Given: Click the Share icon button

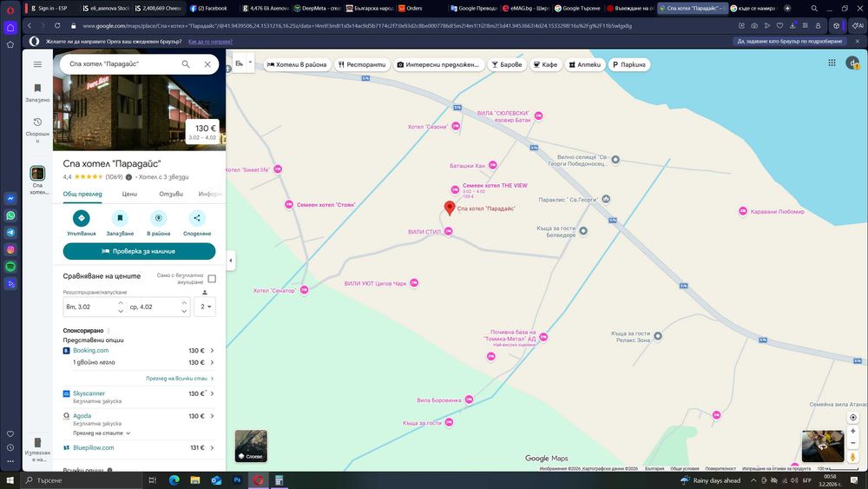Looking at the screenshot, I should [x=197, y=218].
